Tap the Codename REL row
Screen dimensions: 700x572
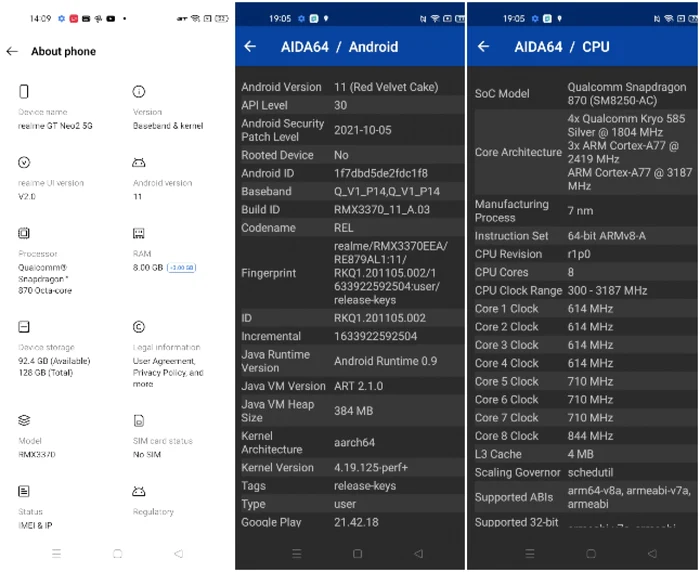click(350, 228)
